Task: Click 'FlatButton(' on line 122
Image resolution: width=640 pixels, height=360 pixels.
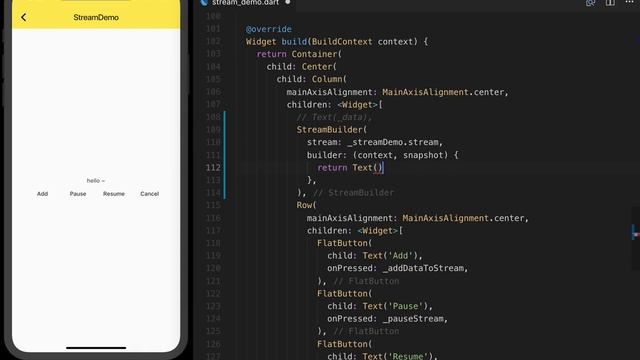Action: point(344,293)
